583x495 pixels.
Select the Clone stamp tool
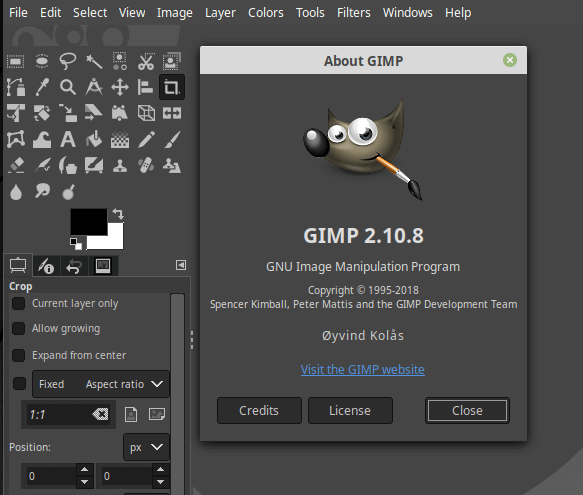120,165
